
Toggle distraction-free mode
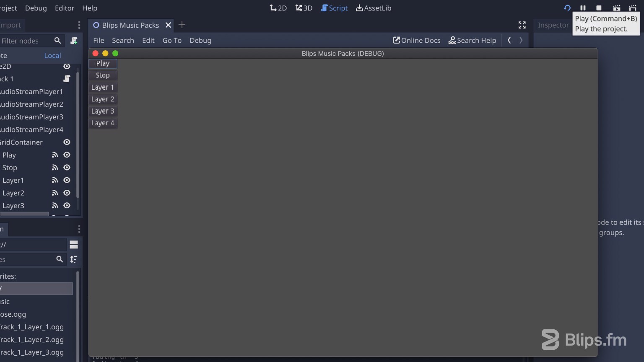[522, 25]
